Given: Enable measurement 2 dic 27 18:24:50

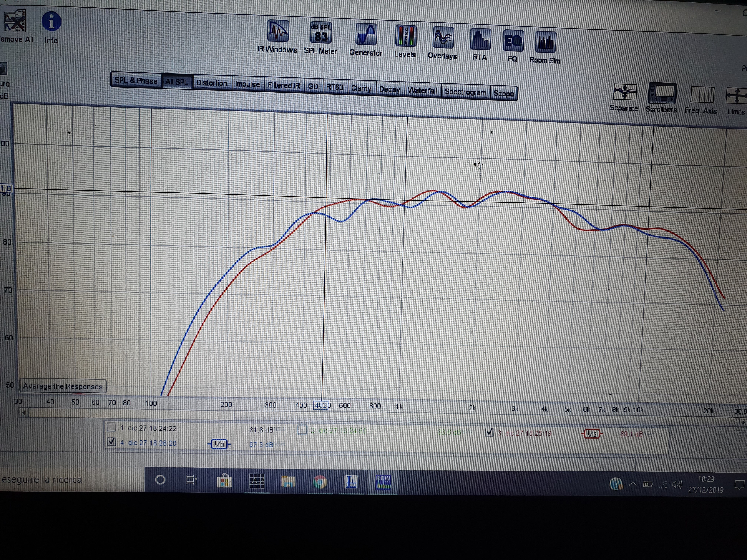Looking at the screenshot, I should (x=302, y=430).
